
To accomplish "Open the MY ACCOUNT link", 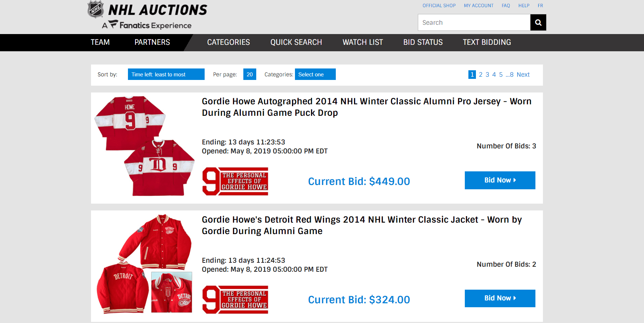I will tap(478, 5).
